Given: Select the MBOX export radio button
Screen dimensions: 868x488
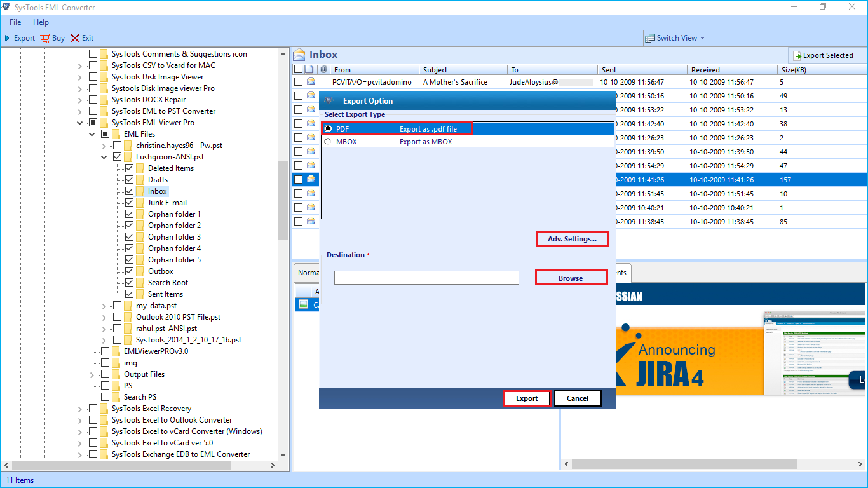Looking at the screenshot, I should coord(328,142).
